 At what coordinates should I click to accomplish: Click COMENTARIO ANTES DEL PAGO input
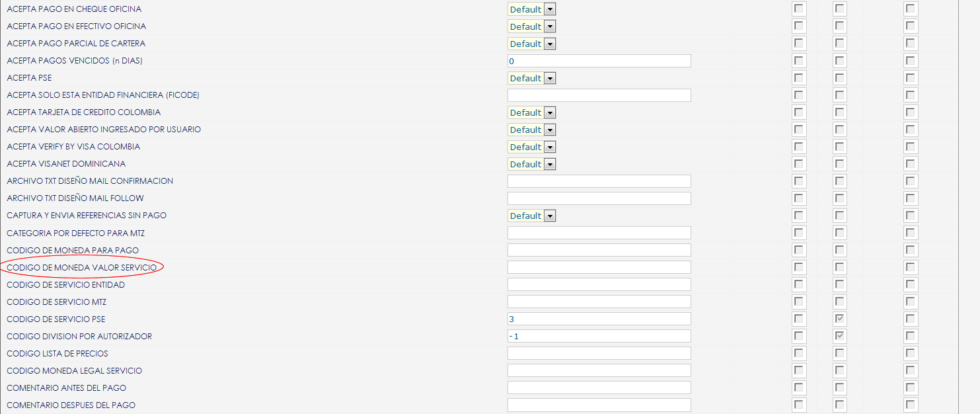pyautogui.click(x=599, y=388)
